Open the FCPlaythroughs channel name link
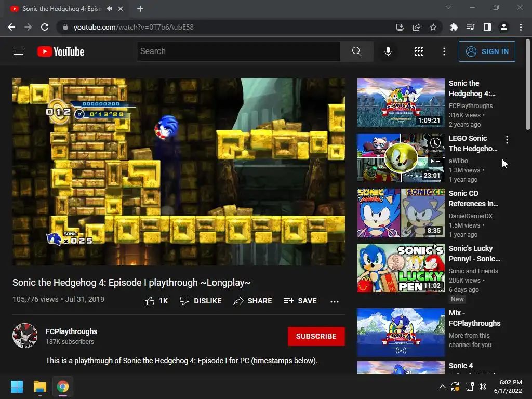 point(72,331)
